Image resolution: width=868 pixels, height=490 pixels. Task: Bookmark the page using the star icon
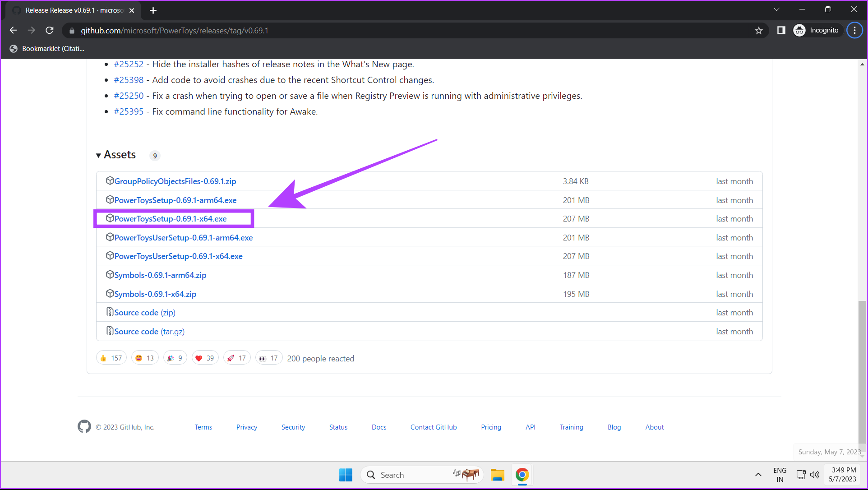pos(759,30)
